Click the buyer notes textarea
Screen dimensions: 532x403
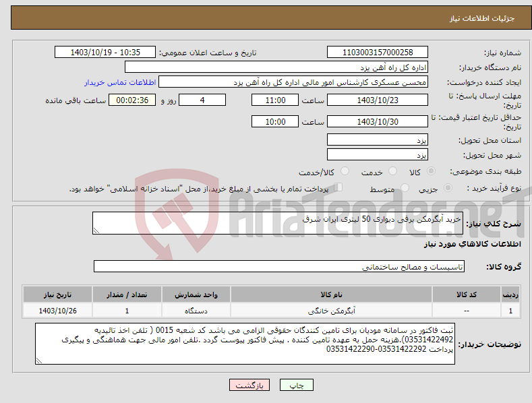coord(245,344)
